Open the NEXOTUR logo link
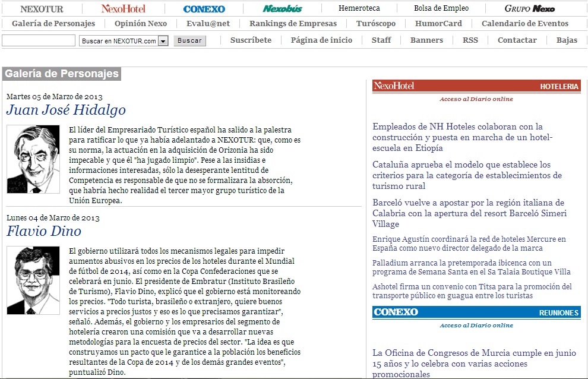 [x=42, y=9]
